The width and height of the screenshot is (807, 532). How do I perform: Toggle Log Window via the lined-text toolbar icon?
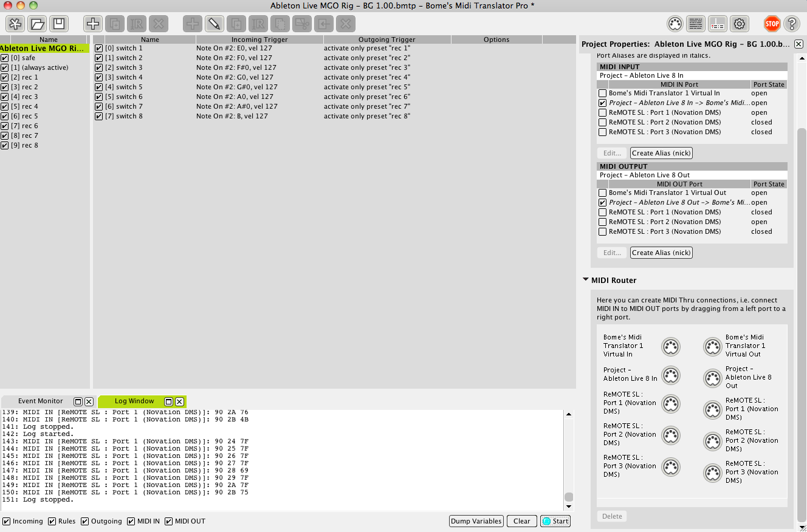(696, 24)
